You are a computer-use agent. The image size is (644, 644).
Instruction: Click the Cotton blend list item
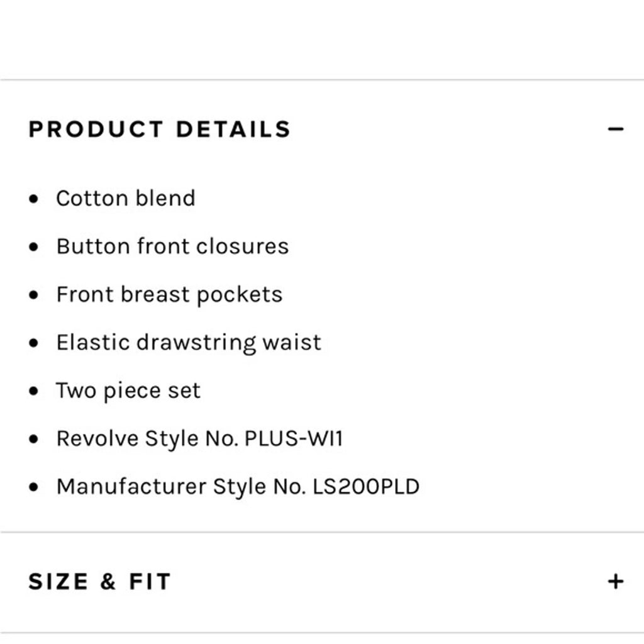coord(126,198)
